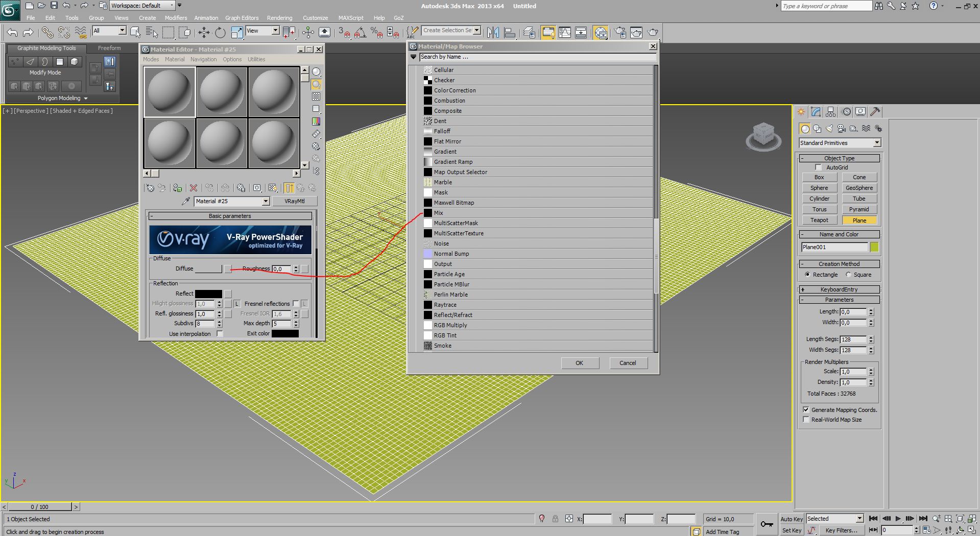
Task: Open the Modify command panel tab
Action: 816,112
